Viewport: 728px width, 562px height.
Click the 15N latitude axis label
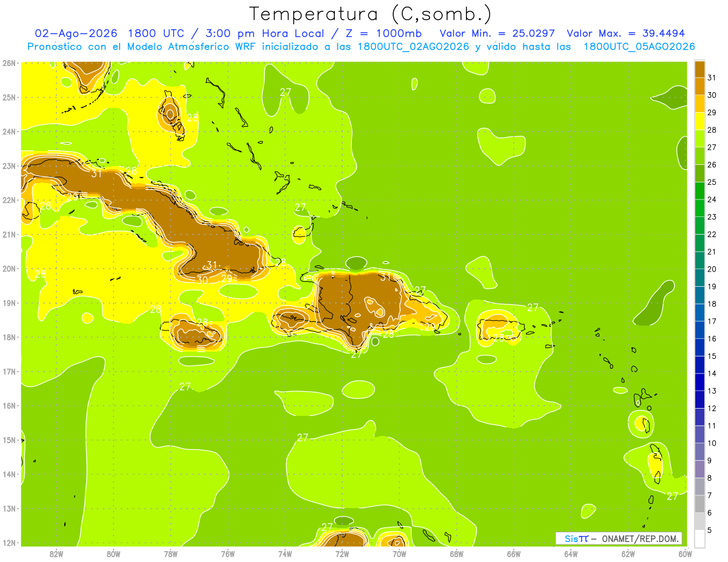8,440
